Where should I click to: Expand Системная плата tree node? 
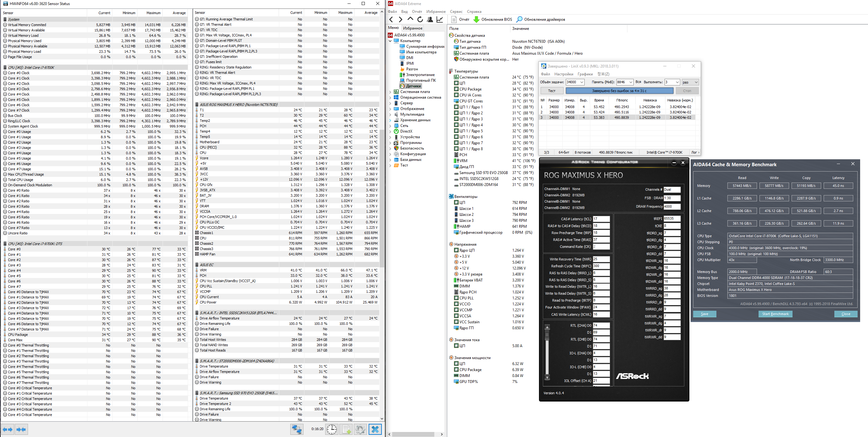click(x=390, y=92)
